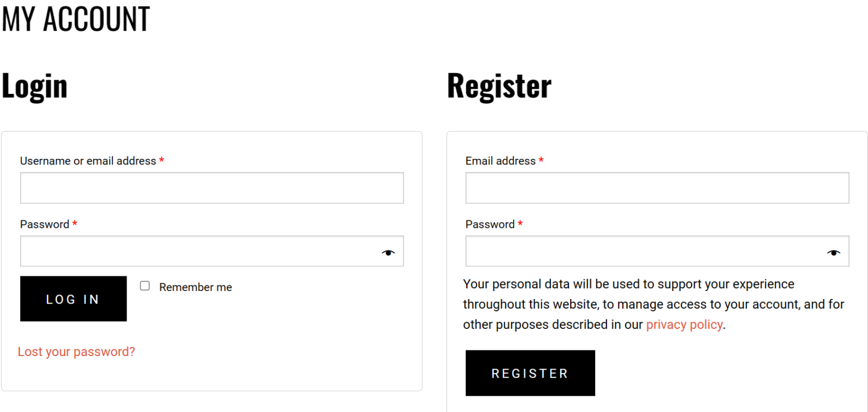
Task: Open the Lost your password link
Action: click(x=76, y=352)
